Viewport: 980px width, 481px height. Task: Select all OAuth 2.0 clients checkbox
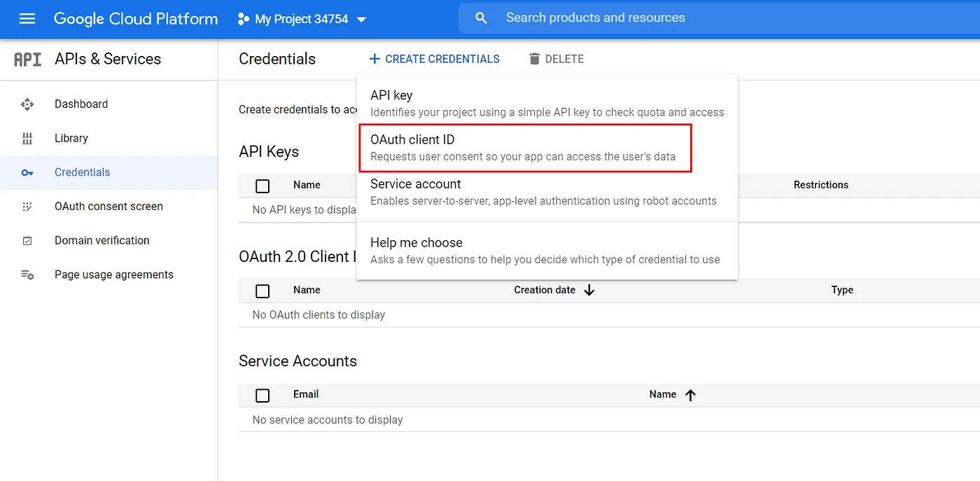[x=262, y=291]
